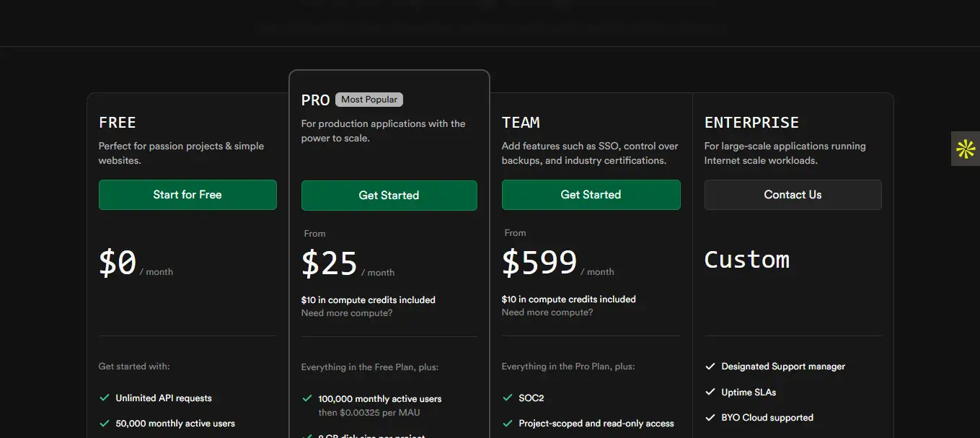This screenshot has width=980, height=438.
Task: Open 'Need more compute?' link under Pro
Action: 347,313
